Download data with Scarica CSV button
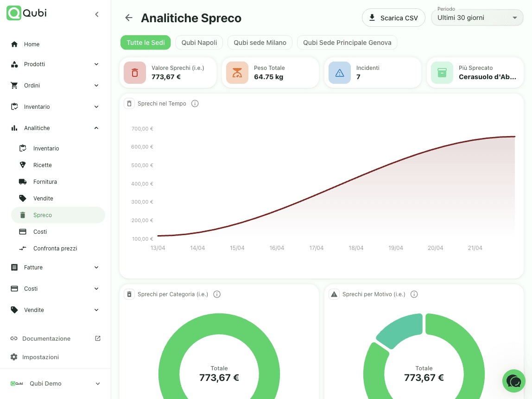 393,18
